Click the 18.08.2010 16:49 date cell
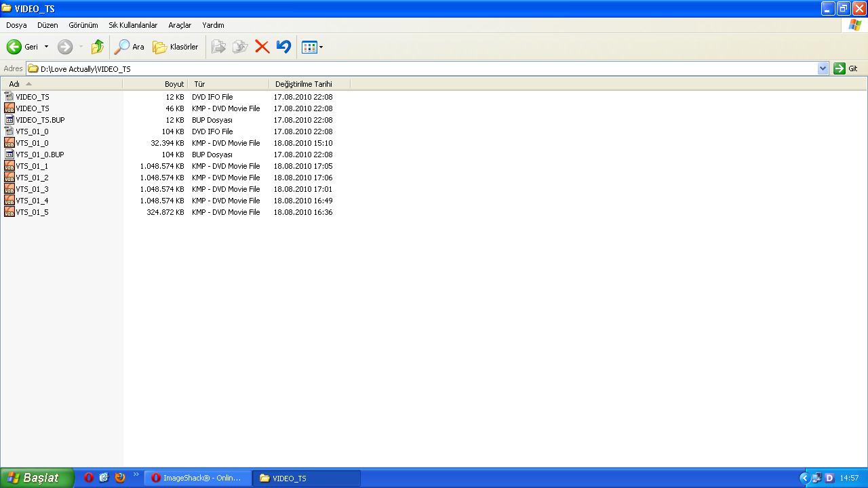The image size is (868, 488). 303,201
